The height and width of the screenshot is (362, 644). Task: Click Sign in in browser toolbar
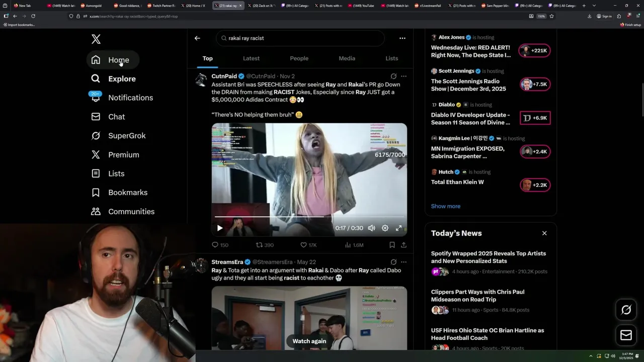[x=604, y=16]
